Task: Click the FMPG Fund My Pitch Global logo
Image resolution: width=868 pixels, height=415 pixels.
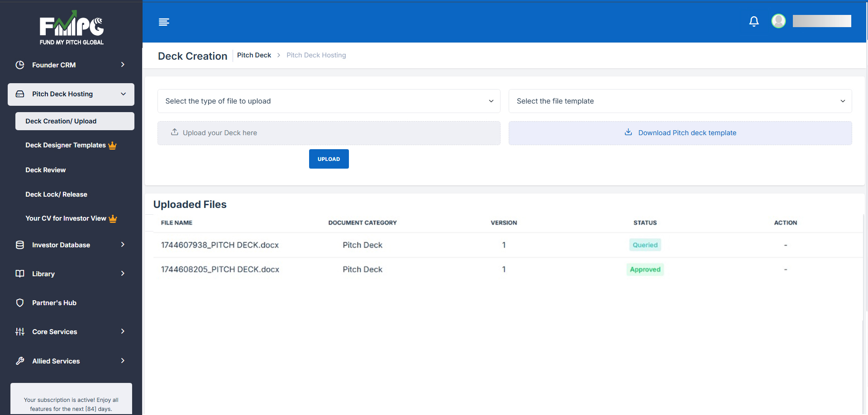Action: click(72, 28)
